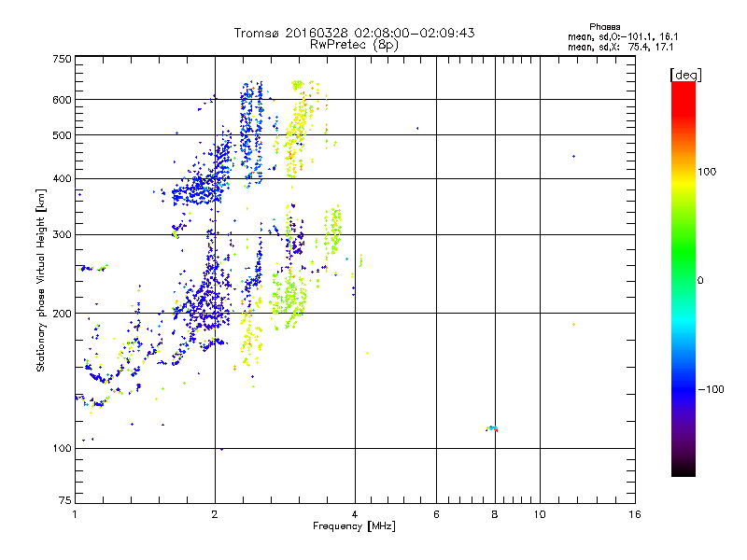Screen dimensions: 747x560
Task: Click the lone blue point near 12 MHz
Action: [573, 156]
